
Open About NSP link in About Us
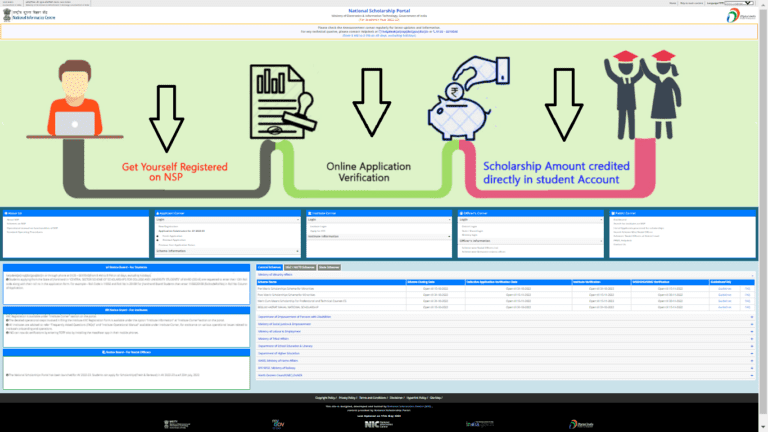[13, 220]
